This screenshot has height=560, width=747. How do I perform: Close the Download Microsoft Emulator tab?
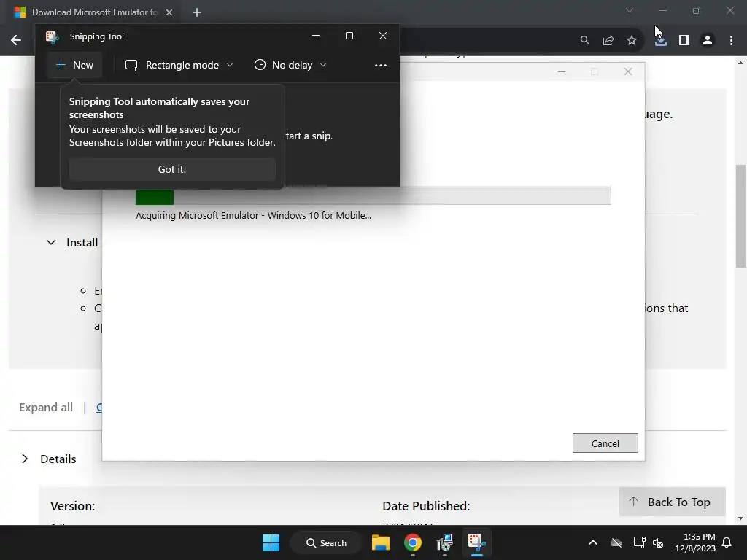pos(169,12)
